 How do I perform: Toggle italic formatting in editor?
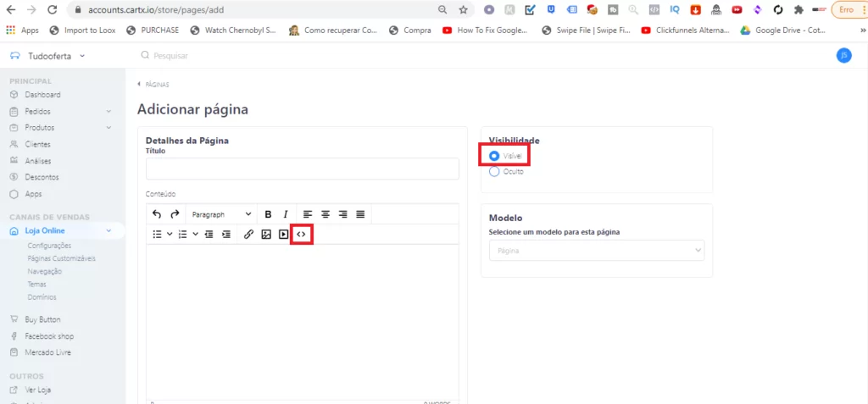[286, 215]
